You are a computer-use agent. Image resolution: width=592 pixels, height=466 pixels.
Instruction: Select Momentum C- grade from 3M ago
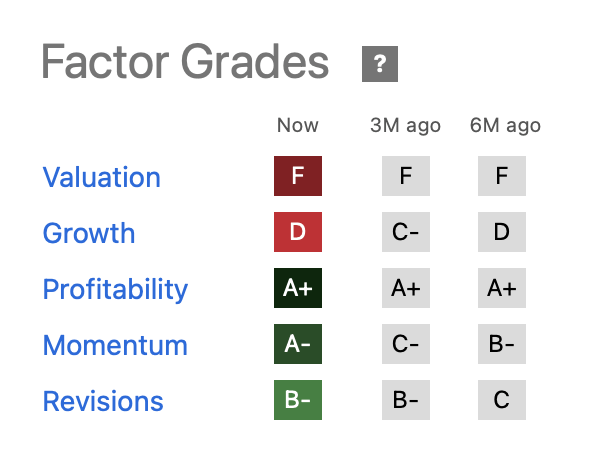pos(405,344)
